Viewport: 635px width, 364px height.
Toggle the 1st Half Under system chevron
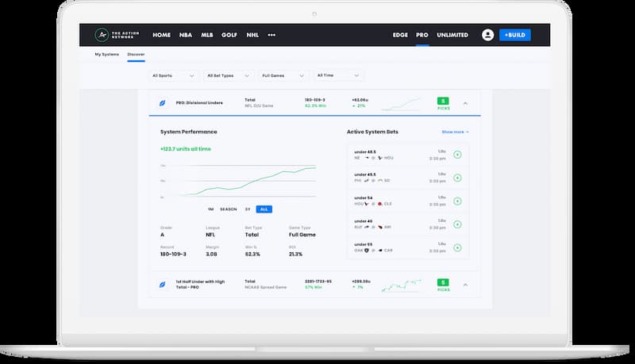coord(465,285)
